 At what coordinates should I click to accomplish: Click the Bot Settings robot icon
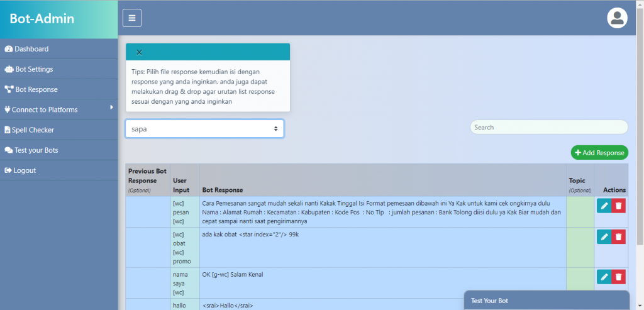(x=9, y=69)
